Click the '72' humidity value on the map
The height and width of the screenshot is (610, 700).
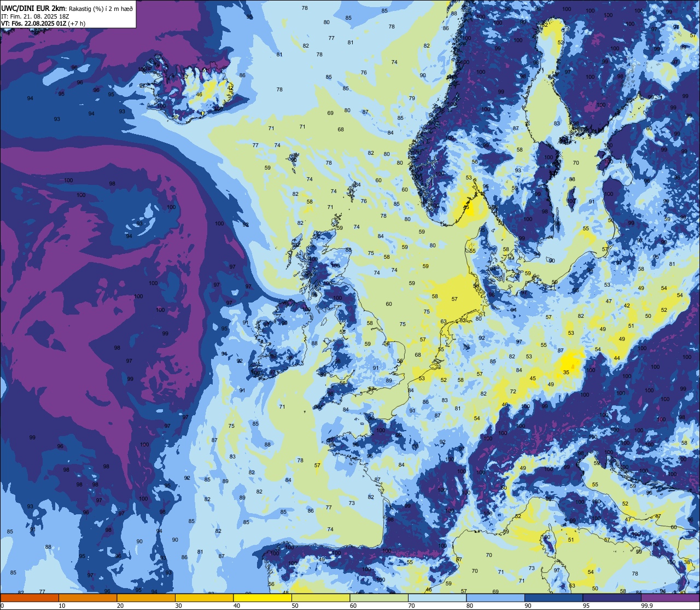(x=513, y=391)
